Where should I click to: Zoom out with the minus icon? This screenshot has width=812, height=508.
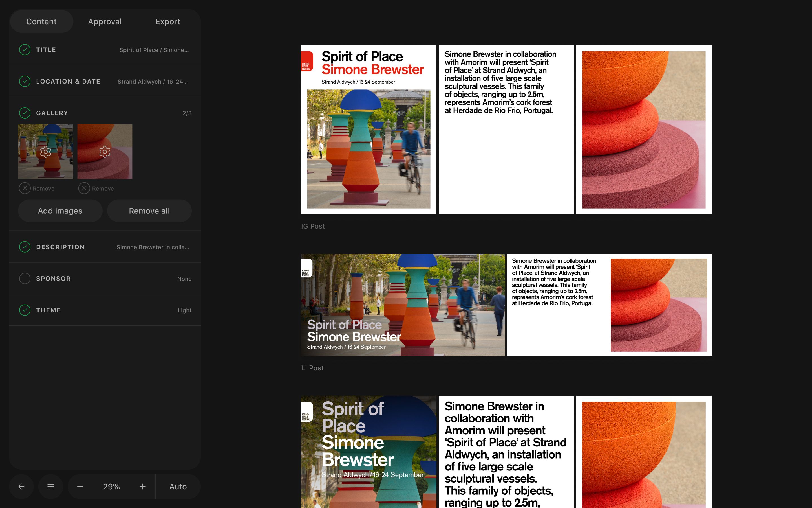(80, 487)
